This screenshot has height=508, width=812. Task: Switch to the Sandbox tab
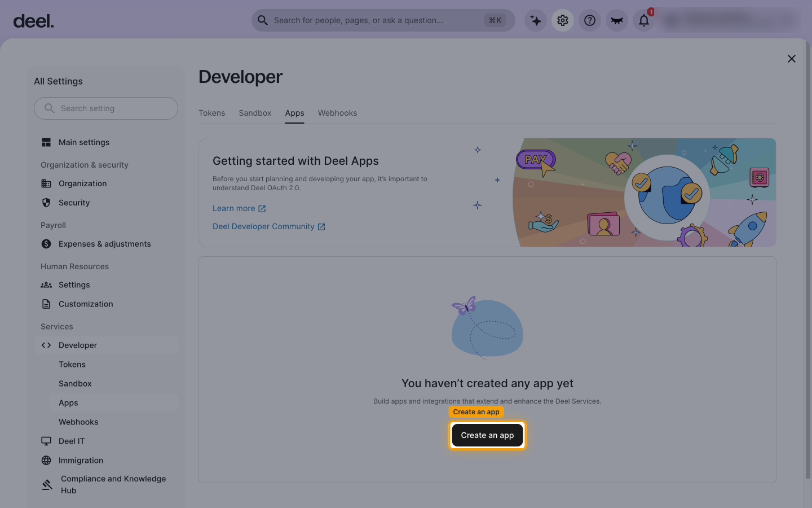[255, 113]
